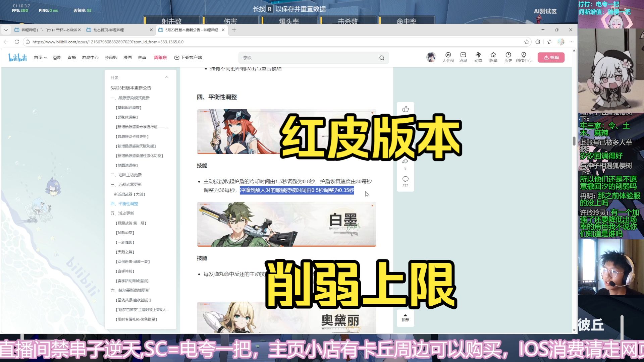Image resolution: width=644 pixels, height=362 pixels.
Task: Click the browser address bar URL
Action: 108,42
